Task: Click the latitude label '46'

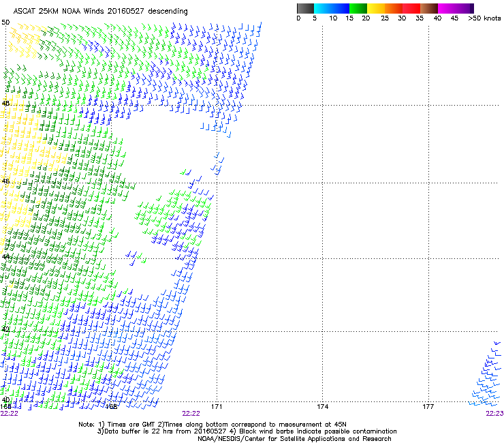Action: pyautogui.click(x=5, y=181)
